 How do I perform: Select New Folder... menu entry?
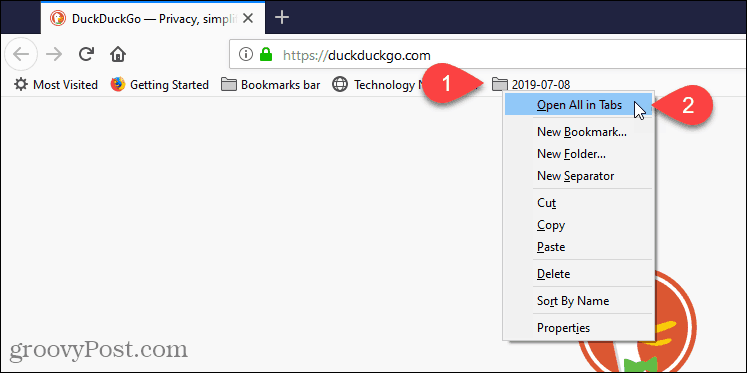click(579, 154)
